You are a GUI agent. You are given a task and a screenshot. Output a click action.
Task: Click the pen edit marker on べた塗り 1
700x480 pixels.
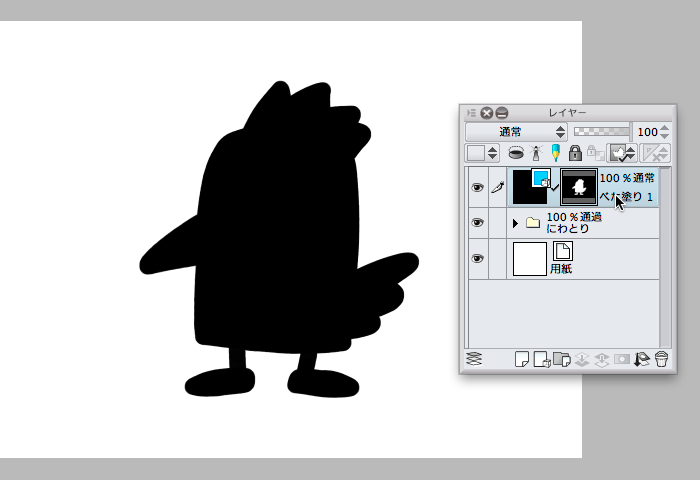pos(498,187)
